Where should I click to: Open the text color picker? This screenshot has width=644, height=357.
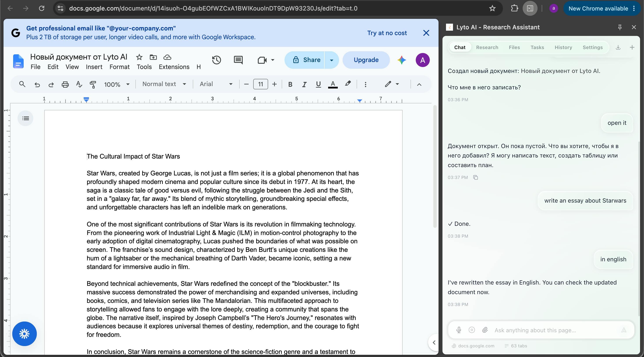(x=333, y=84)
